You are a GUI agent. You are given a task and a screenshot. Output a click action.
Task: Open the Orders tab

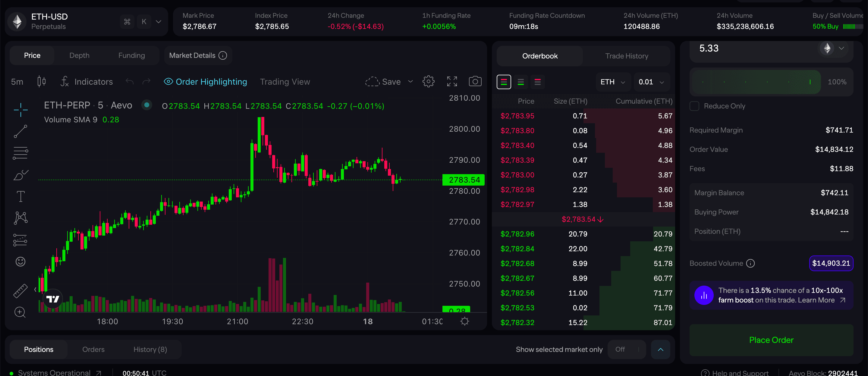pos(93,349)
